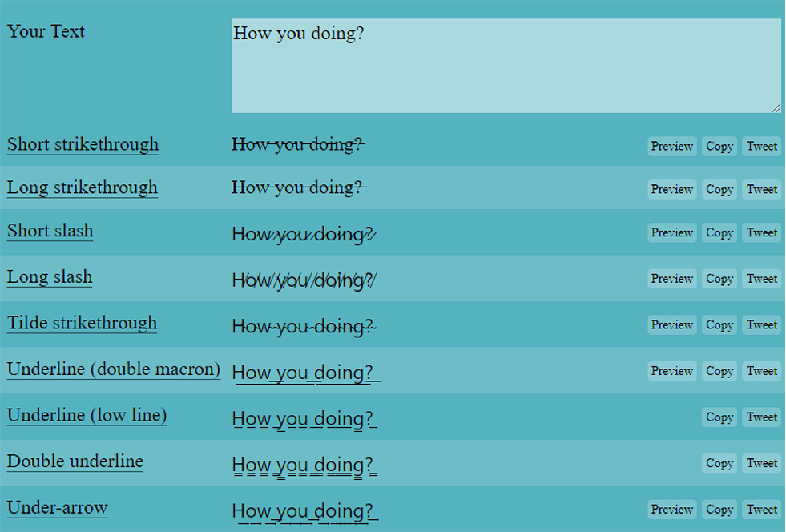The height and width of the screenshot is (532, 786).
Task: Copy the low line underline text
Action: pyautogui.click(x=719, y=417)
